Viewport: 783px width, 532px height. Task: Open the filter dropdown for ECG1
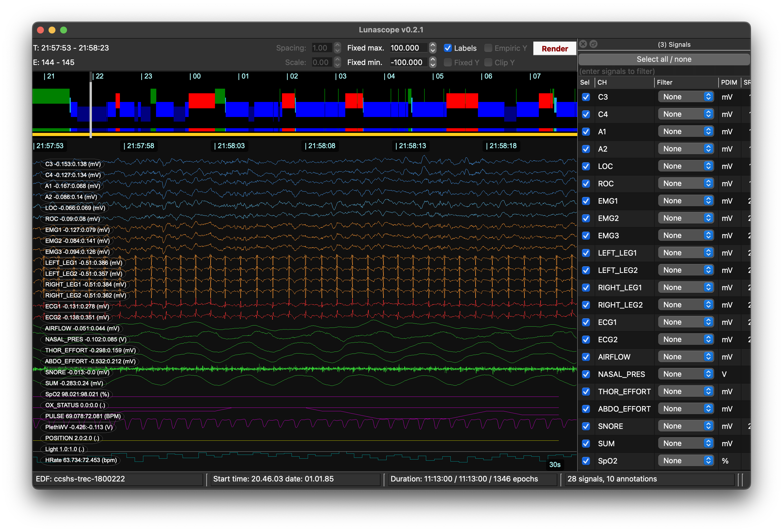686,322
